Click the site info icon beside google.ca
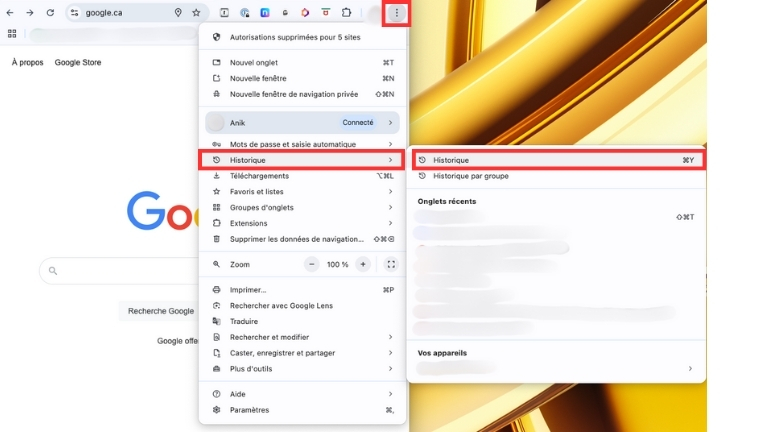The height and width of the screenshot is (432, 768). (x=75, y=13)
